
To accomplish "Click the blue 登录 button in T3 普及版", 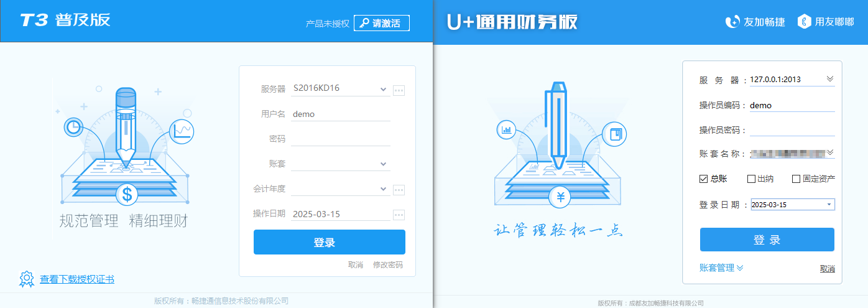I will [x=329, y=242].
